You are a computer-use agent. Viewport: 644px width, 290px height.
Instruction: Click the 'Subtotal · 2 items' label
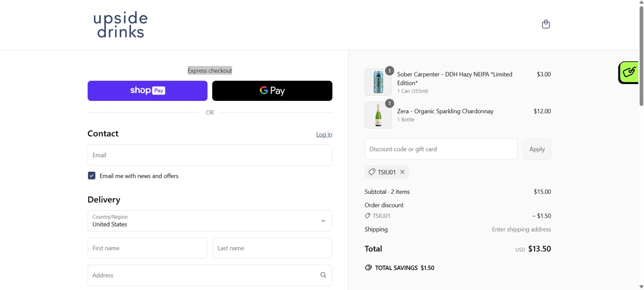tap(387, 192)
